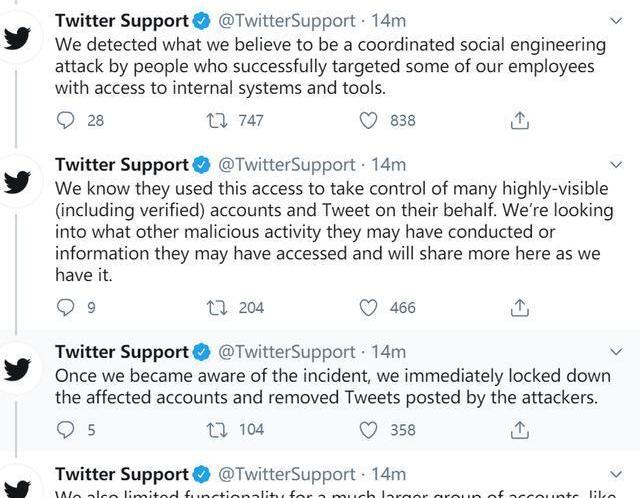Screen dimensions: 640x498
Task: Open options chevron on the third tweet
Action: point(616,351)
